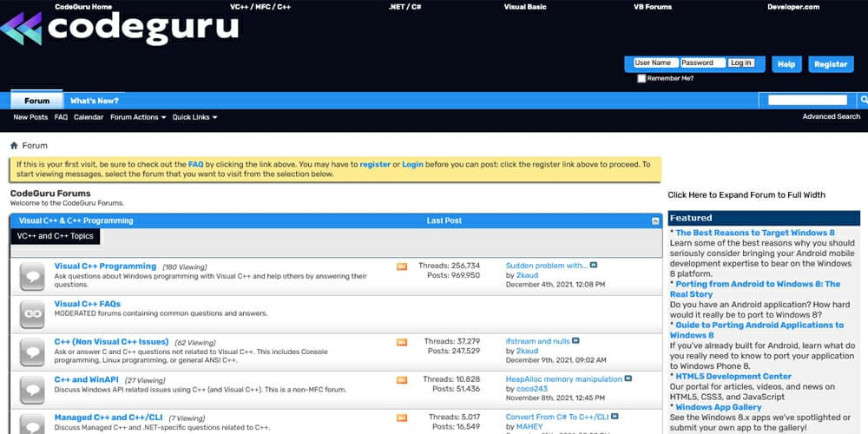The image size is (868, 434).
Task: Click the CodeGuru logo
Action: (x=120, y=28)
